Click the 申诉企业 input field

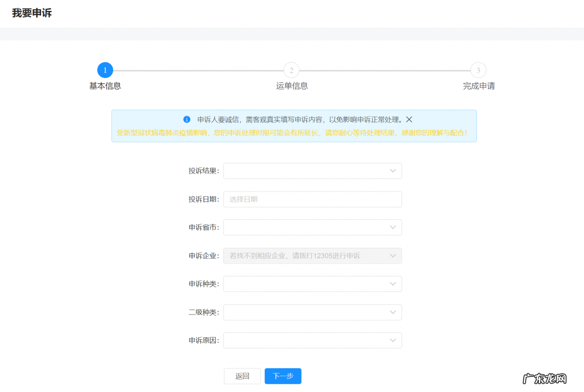(x=313, y=256)
